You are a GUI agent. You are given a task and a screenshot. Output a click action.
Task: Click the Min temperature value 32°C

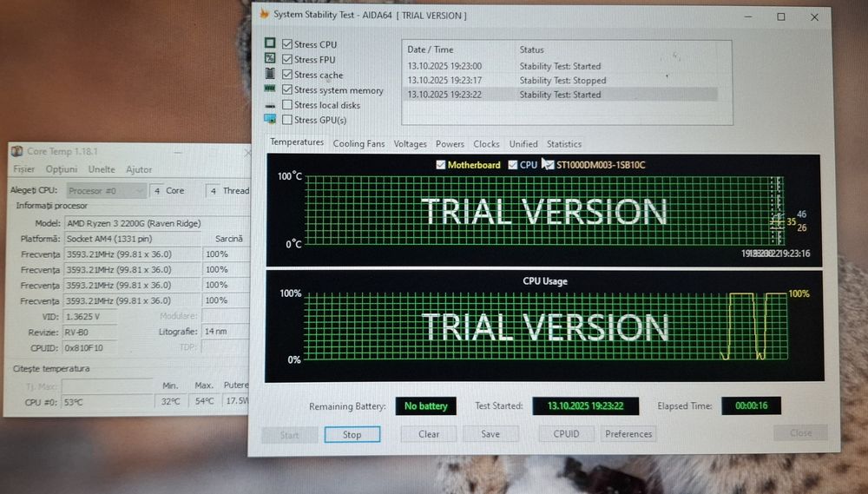(170, 401)
